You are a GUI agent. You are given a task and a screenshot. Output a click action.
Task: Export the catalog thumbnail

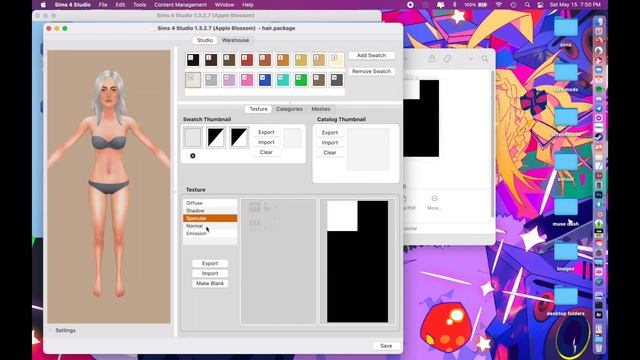click(x=330, y=133)
